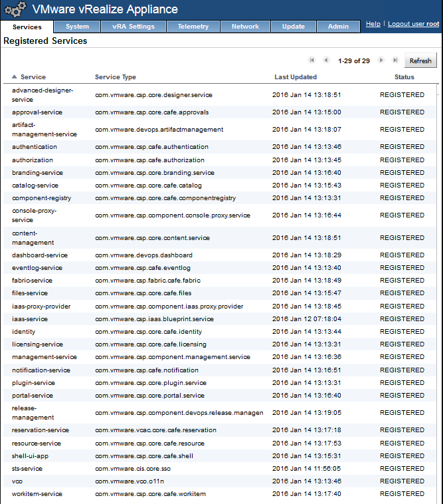This screenshot has width=443, height=504.
Task: Select the portal-service row
Action: [x=220, y=396]
